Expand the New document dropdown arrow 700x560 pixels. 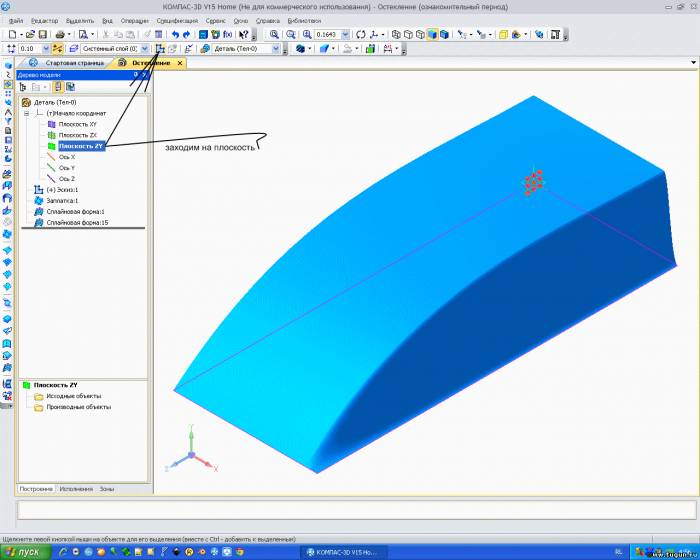click(x=21, y=34)
